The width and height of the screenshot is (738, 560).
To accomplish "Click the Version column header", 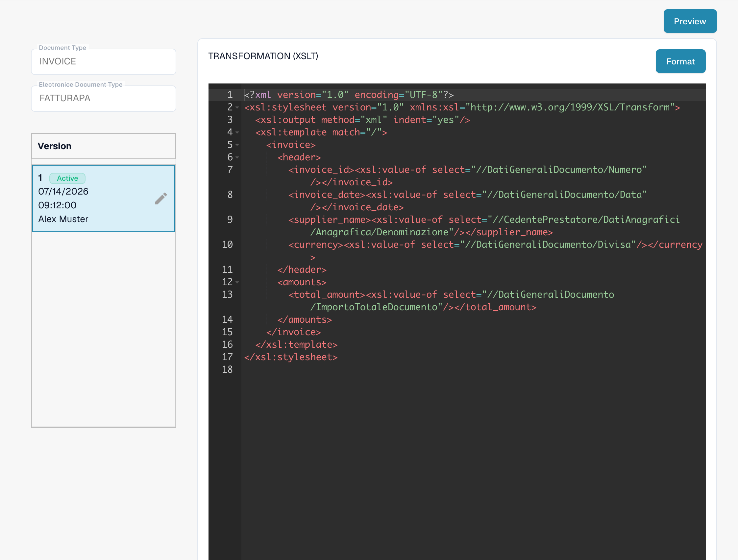I will (x=103, y=146).
